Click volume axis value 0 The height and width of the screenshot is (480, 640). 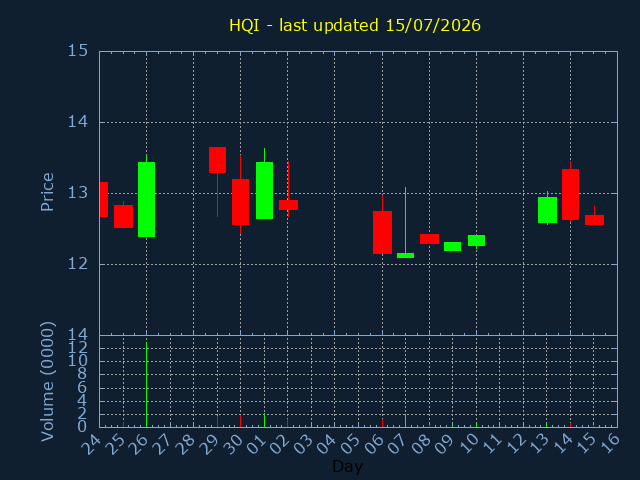[x=82, y=427]
